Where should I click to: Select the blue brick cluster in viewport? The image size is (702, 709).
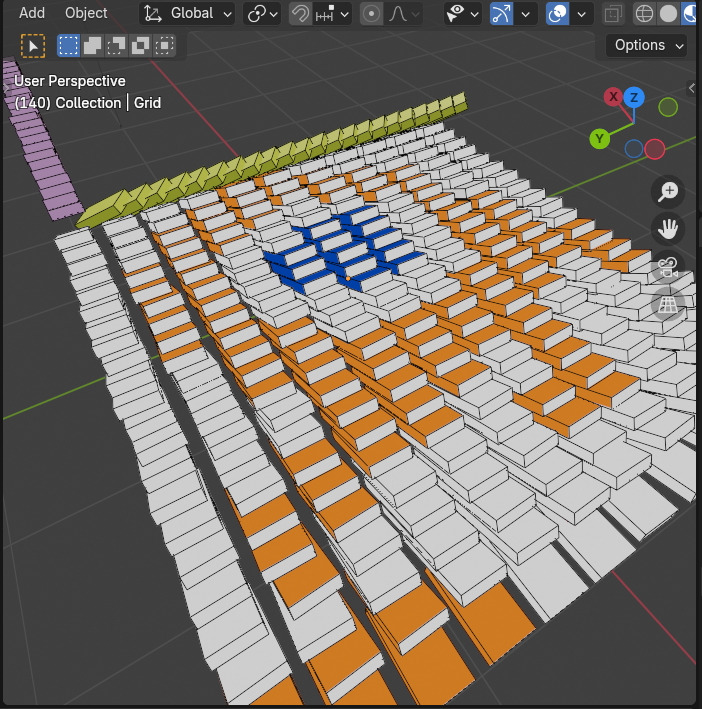point(344,249)
